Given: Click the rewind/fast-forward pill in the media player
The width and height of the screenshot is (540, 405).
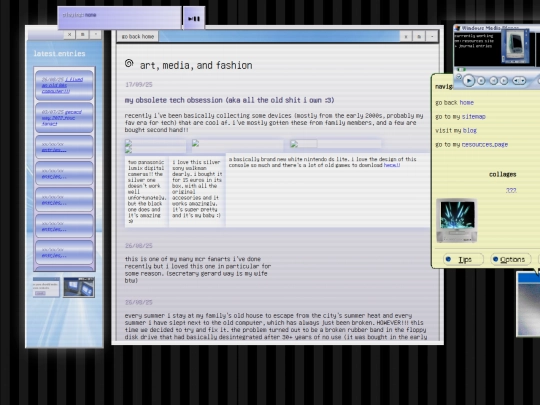Looking at the screenshot, I should [519, 81].
